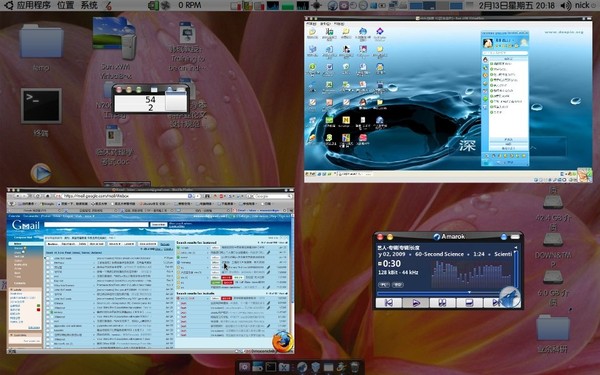Open the 位置 menu in top panel
This screenshot has width=600, height=375.
[65, 5]
